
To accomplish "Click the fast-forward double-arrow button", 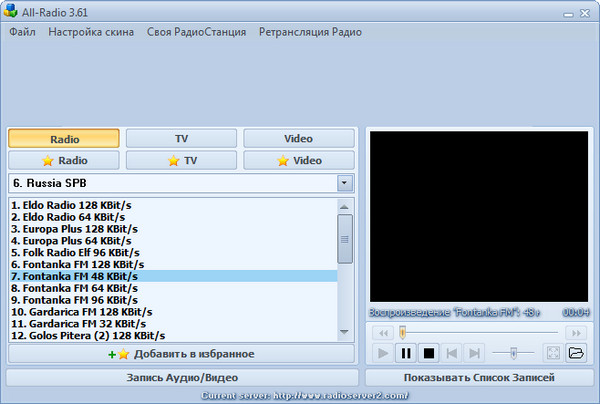I will click(575, 332).
